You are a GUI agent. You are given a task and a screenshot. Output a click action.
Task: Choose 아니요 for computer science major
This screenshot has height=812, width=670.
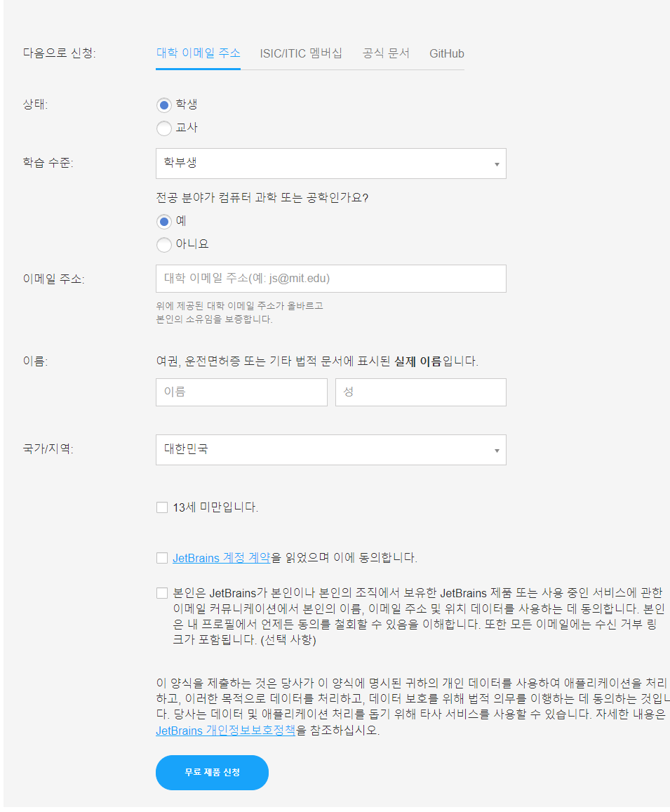[164, 244]
